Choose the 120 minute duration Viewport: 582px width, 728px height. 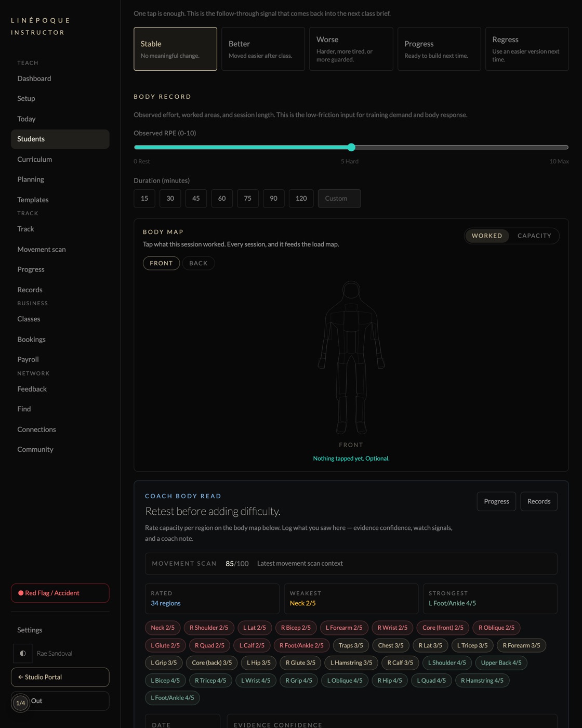tap(301, 198)
